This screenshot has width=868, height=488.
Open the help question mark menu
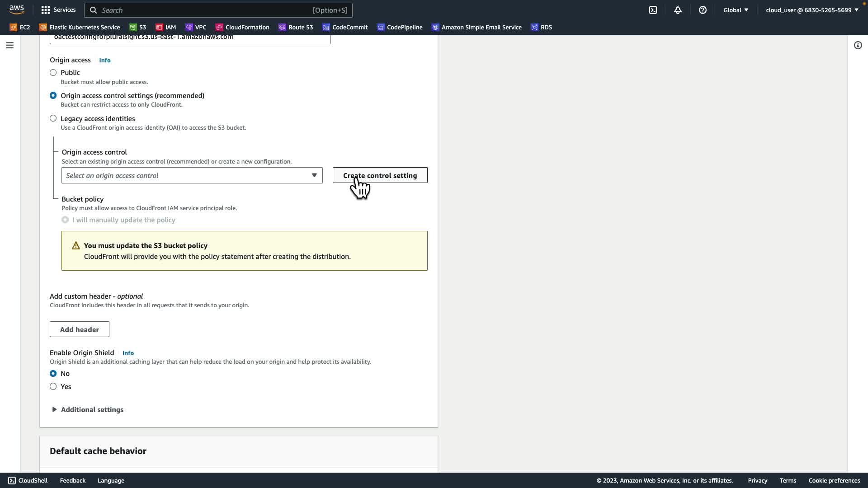703,10
